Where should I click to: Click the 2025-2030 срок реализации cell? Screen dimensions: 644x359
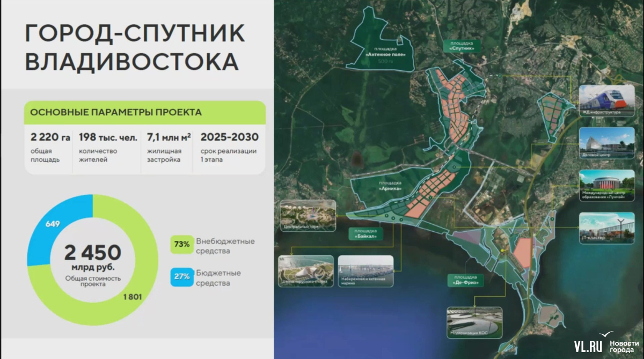click(x=230, y=146)
